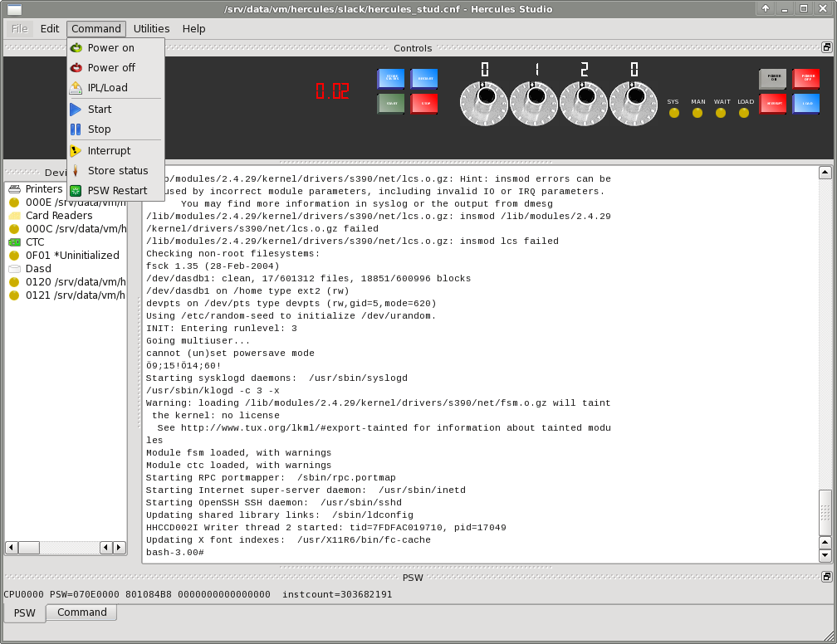The height and width of the screenshot is (644, 837).
Task: Click devices list scroll left arrow
Action: pyautogui.click(x=12, y=548)
